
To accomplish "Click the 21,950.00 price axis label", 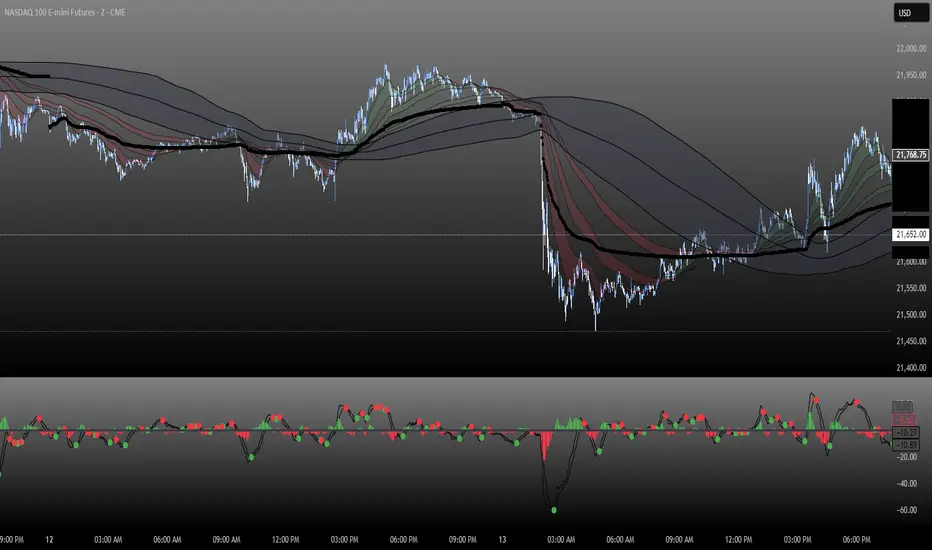I will (911, 75).
